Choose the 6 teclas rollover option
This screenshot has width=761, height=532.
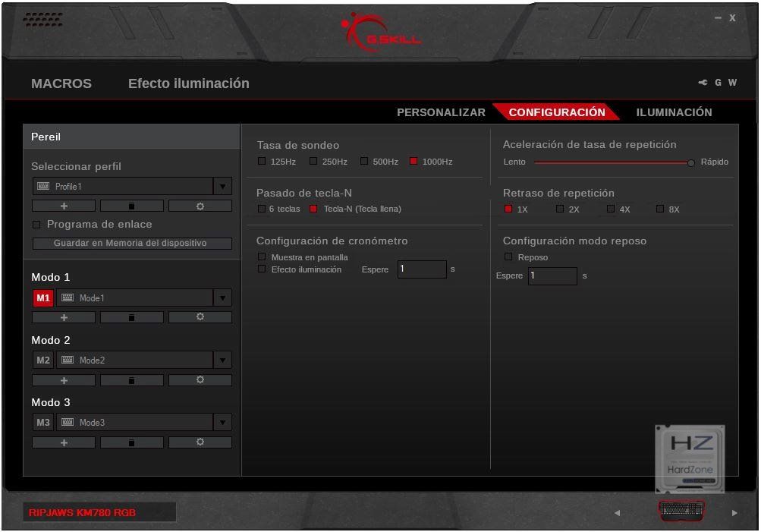pyautogui.click(x=262, y=209)
